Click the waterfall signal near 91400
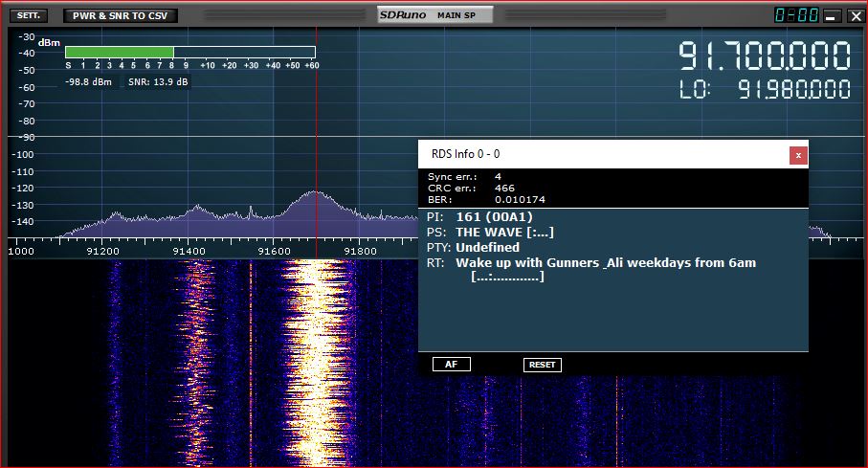Viewport: 868px width, 468px height. (196, 363)
